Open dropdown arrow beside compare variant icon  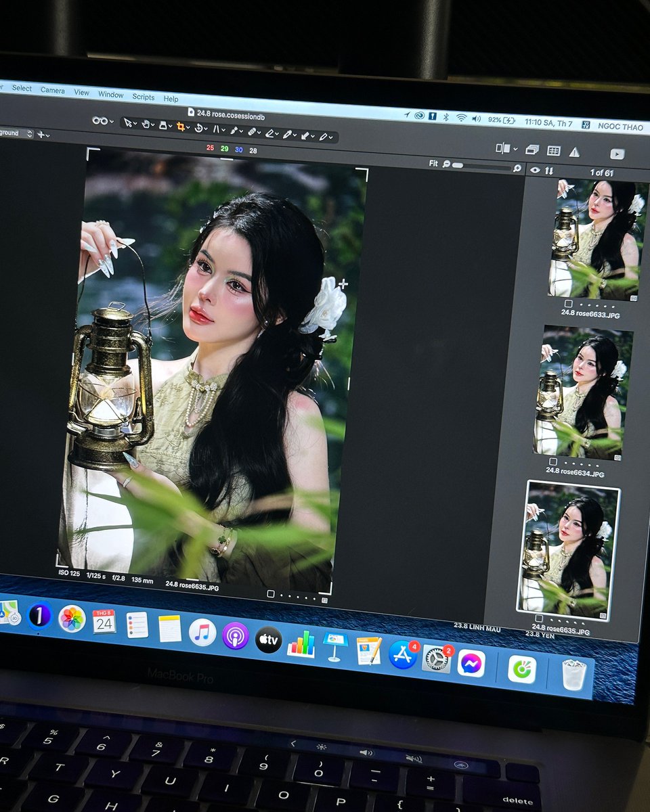point(515,149)
